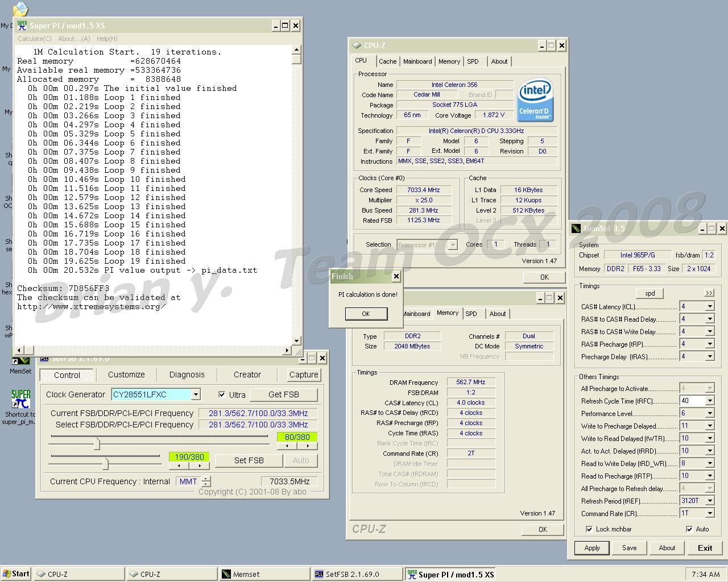This screenshot has height=582, width=728.
Task: Expand RAS# to CAS# Read Delay dropdown
Action: tap(709, 319)
